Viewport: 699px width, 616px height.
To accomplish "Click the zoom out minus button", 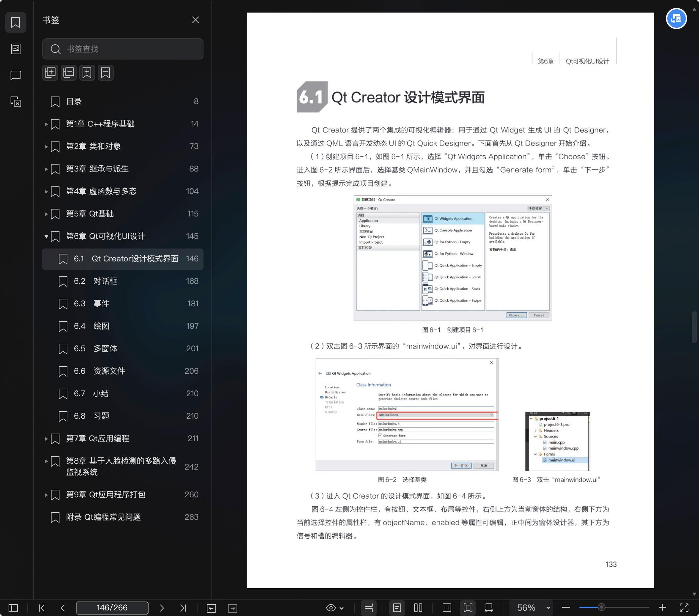I will [x=566, y=608].
